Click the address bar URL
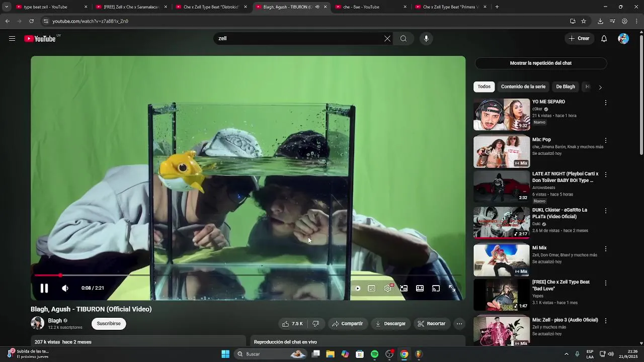Viewport: 644px width, 362px height. [x=91, y=21]
